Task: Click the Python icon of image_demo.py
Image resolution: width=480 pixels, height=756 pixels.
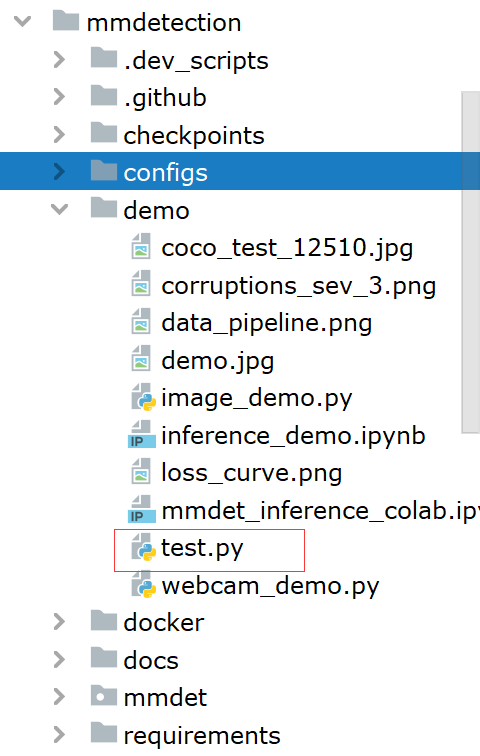Action: coord(144,398)
